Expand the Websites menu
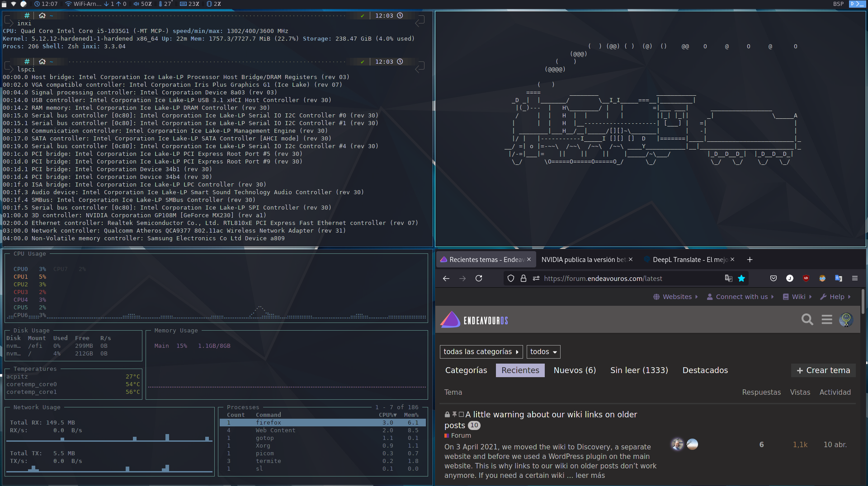868x486 pixels. point(675,297)
